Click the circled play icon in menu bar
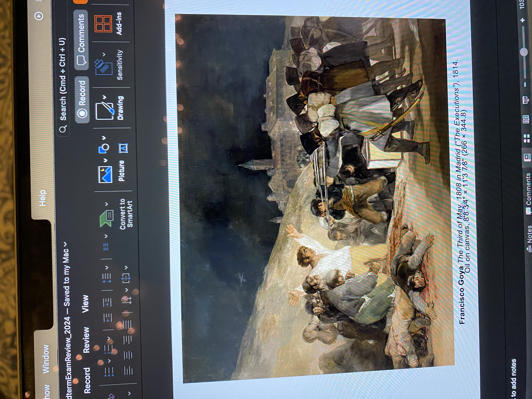This screenshot has width=532, height=399. [x=39, y=16]
